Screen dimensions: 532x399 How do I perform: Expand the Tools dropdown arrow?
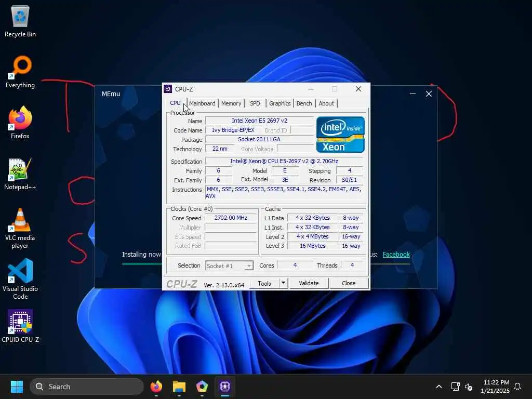283,283
